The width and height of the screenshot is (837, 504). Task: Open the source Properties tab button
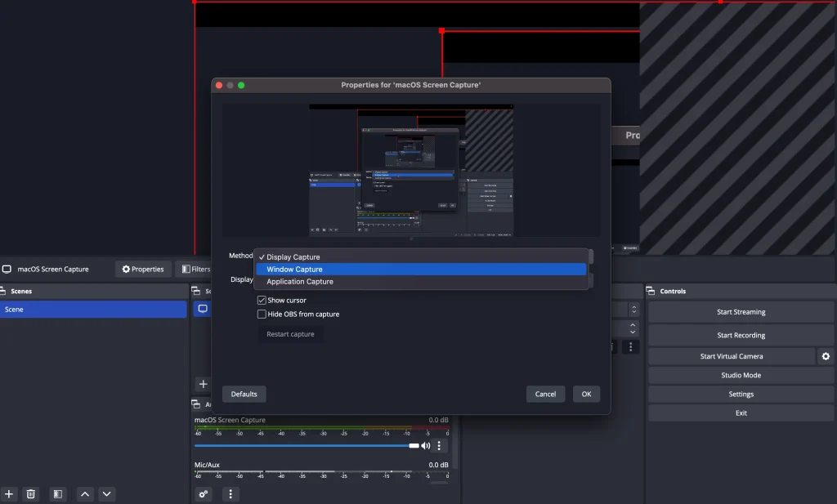[x=143, y=269]
